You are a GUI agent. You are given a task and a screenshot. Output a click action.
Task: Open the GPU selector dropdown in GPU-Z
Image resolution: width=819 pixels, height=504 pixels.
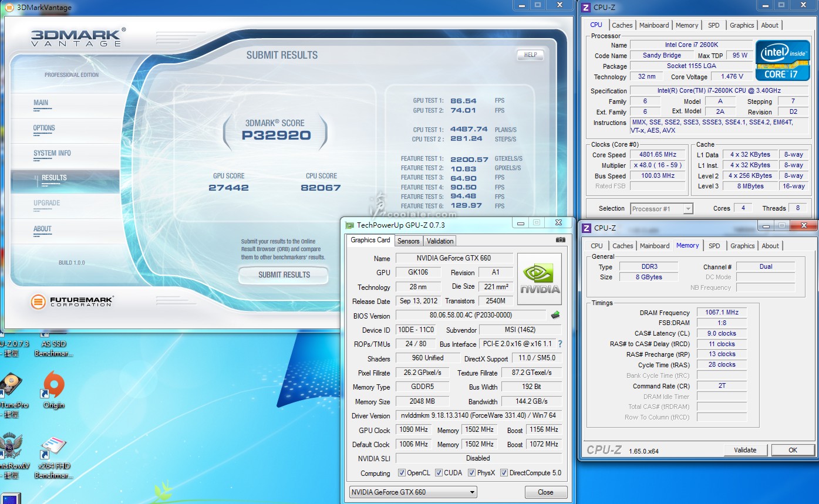(x=413, y=492)
